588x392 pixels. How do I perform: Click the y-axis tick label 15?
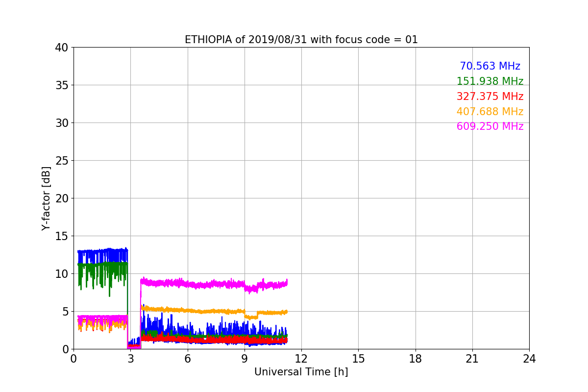[61, 236]
